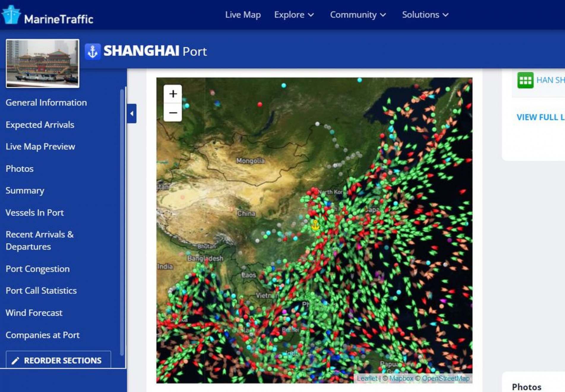The image size is (565, 392).
Task: Click the blue anchor icon beside SHANGHAI
Action: [93, 52]
